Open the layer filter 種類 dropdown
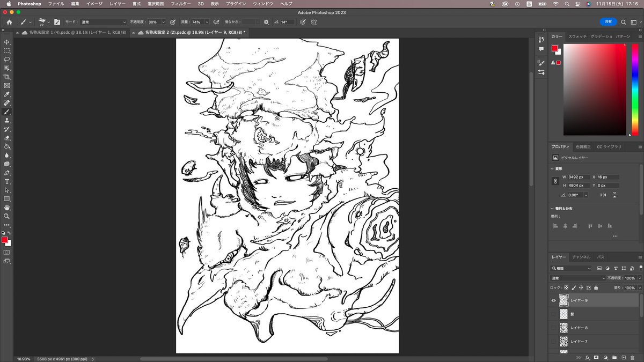The width and height of the screenshot is (644, 362). click(572, 268)
